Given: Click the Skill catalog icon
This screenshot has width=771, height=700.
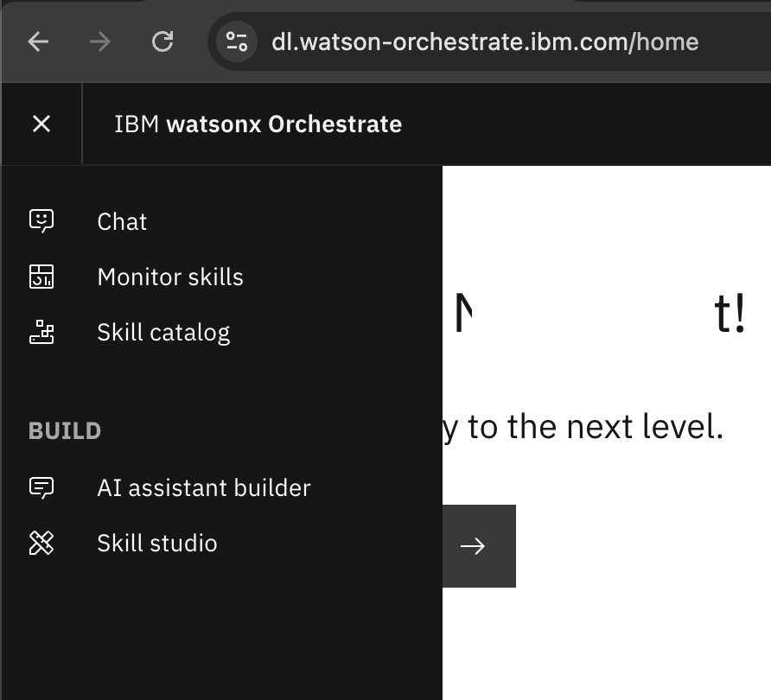Looking at the screenshot, I should [x=41, y=333].
